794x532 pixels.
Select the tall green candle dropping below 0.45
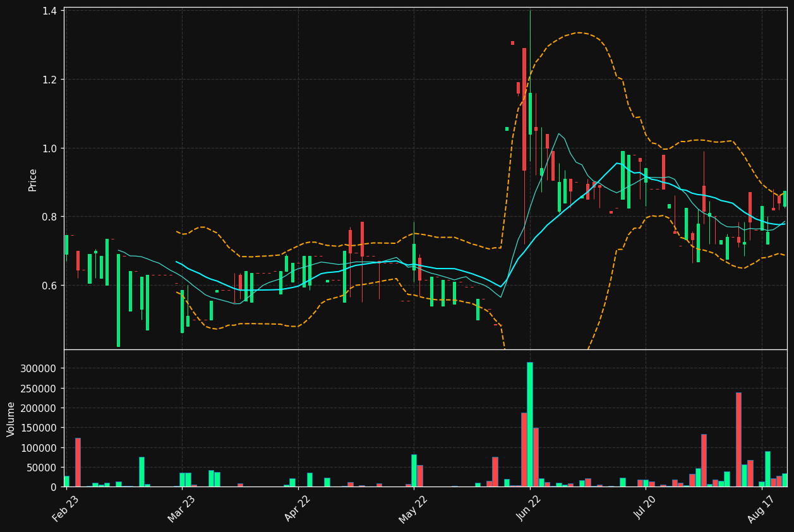[118, 300]
